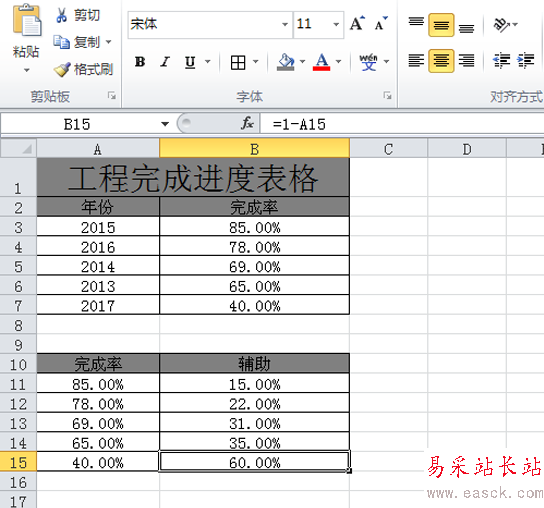Click the Copy (复制) button

77,42
